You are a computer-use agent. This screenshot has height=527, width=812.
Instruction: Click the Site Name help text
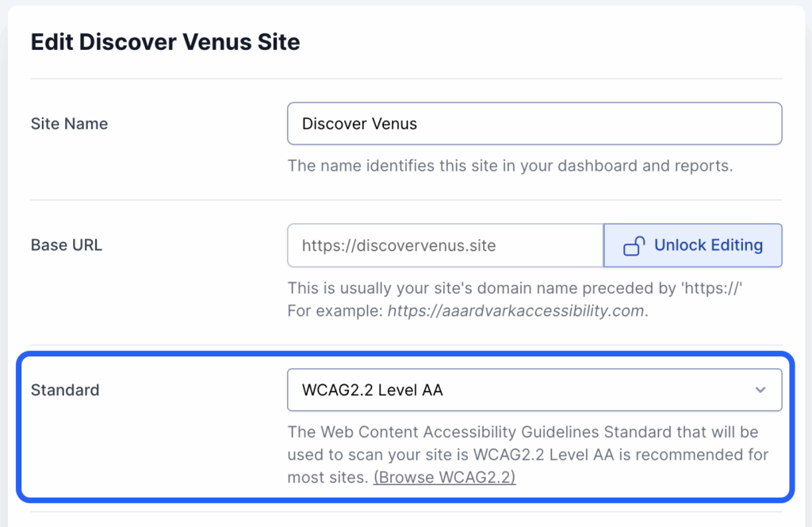509,166
